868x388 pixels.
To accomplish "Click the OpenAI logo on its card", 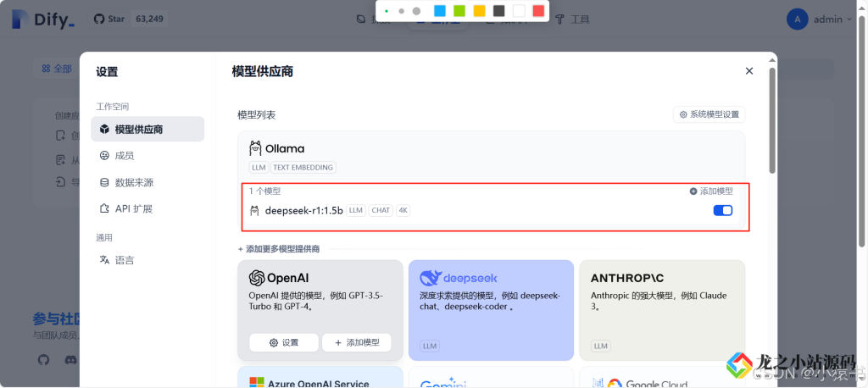I will [279, 277].
